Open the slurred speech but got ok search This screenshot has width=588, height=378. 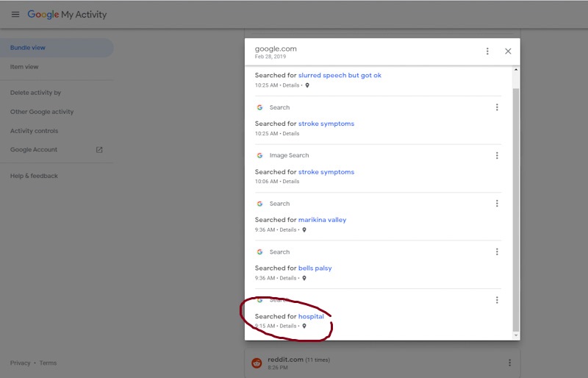(x=340, y=75)
